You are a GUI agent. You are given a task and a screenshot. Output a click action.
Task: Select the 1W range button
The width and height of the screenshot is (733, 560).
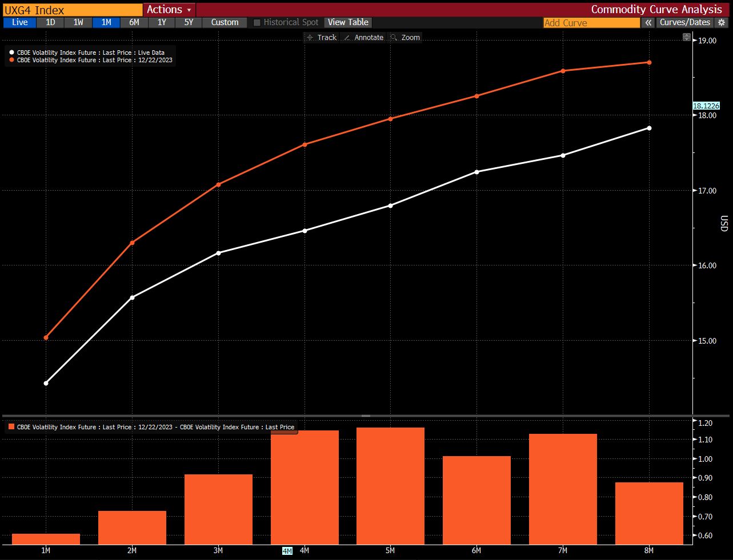point(78,22)
